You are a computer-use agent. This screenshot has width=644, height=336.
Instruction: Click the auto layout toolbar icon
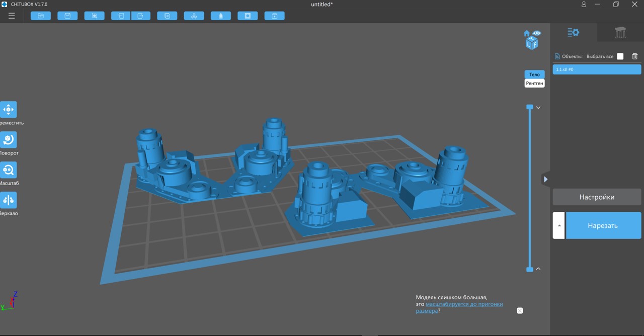pyautogui.click(x=194, y=16)
